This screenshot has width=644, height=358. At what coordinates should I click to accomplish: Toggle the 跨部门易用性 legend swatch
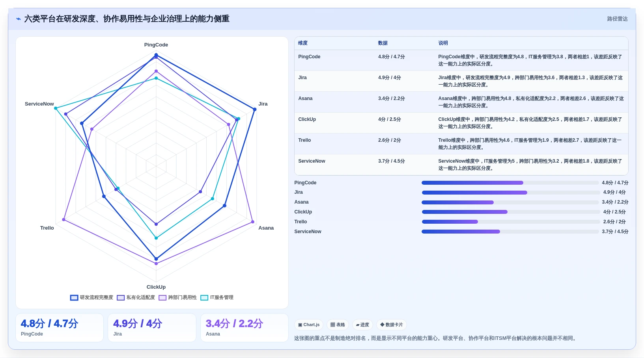(x=162, y=298)
